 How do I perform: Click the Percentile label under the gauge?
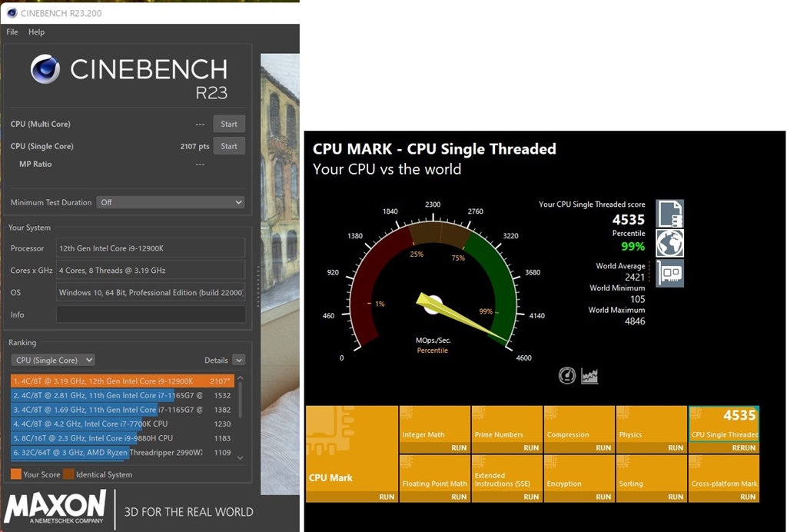pos(432,351)
